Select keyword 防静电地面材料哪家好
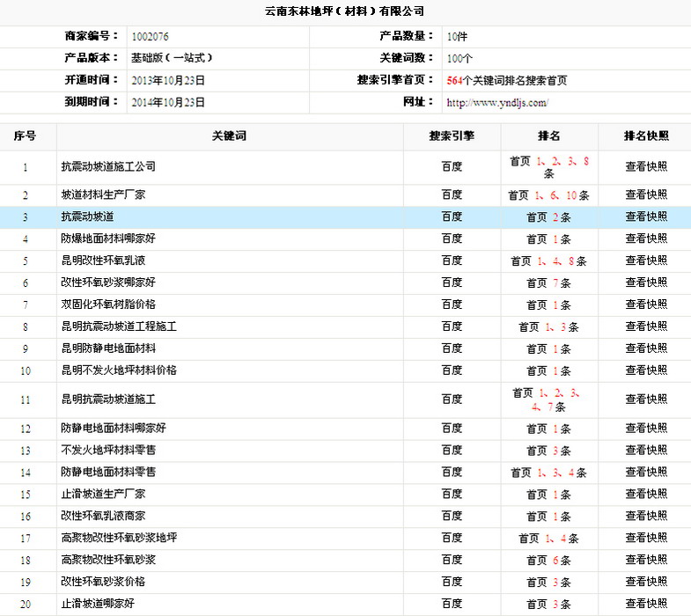 [x=114, y=429]
